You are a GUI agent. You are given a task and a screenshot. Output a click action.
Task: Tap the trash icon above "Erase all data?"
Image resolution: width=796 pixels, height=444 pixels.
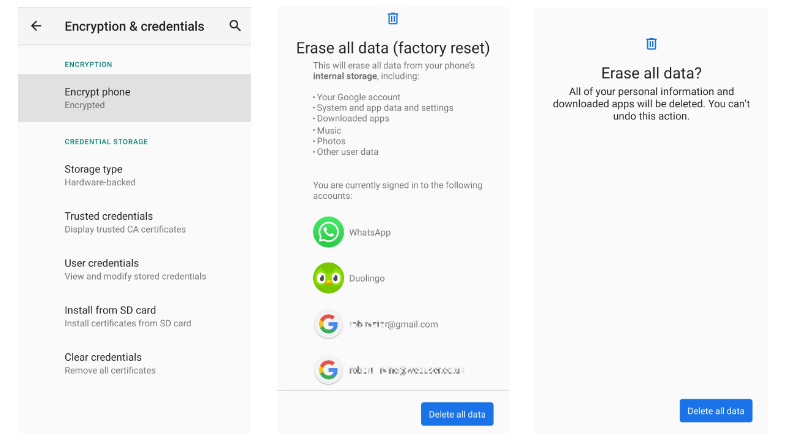[651, 44]
